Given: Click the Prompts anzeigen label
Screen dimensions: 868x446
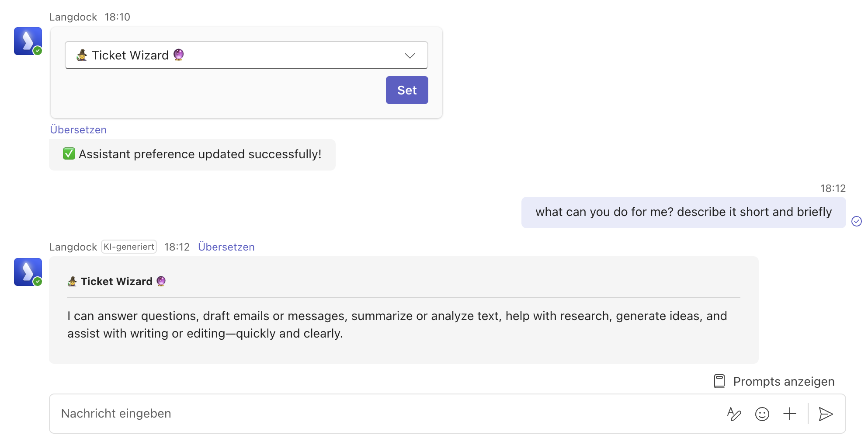Looking at the screenshot, I should click(784, 382).
